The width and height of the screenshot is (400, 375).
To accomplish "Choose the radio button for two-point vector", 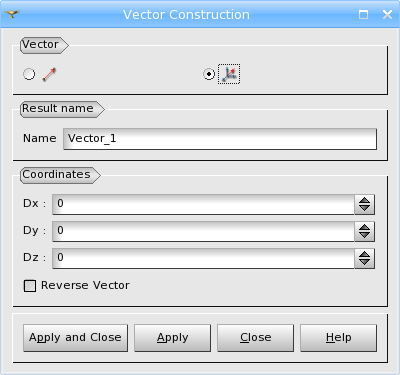I will (29, 74).
